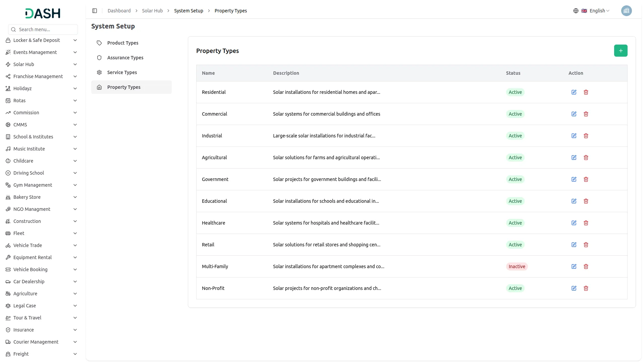Delete the Healthcare property type
This screenshot has height=362, width=644.
click(x=586, y=223)
